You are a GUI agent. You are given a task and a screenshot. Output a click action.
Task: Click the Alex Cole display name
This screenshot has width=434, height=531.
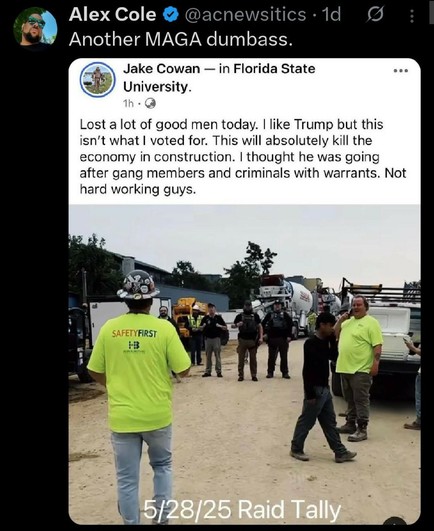point(112,15)
